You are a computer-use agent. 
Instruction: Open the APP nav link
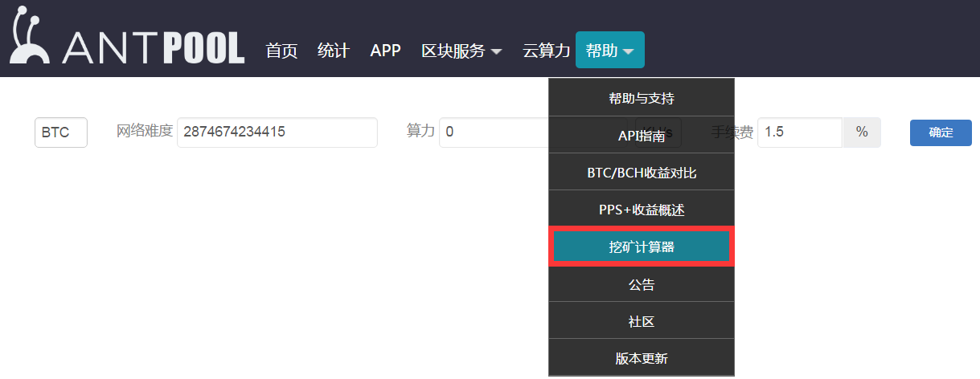click(x=385, y=51)
